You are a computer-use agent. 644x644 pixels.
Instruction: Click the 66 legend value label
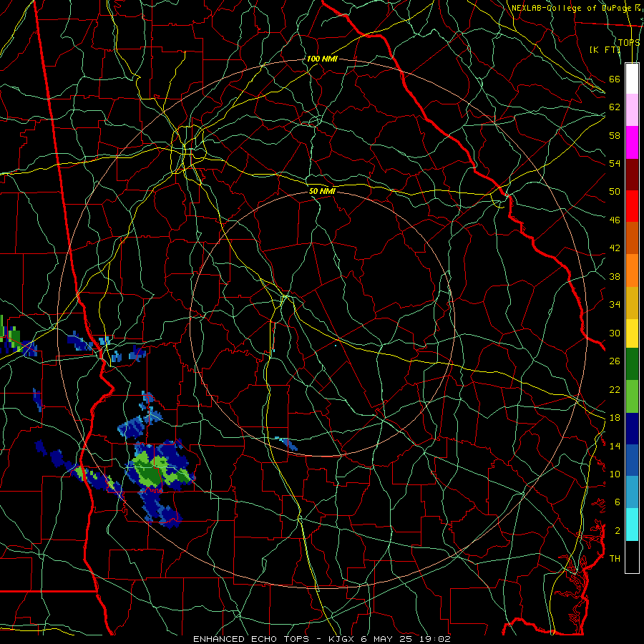[x=615, y=79]
